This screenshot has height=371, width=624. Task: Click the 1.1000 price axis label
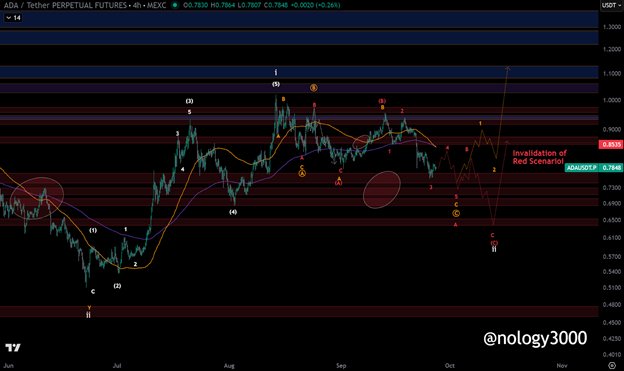point(612,74)
